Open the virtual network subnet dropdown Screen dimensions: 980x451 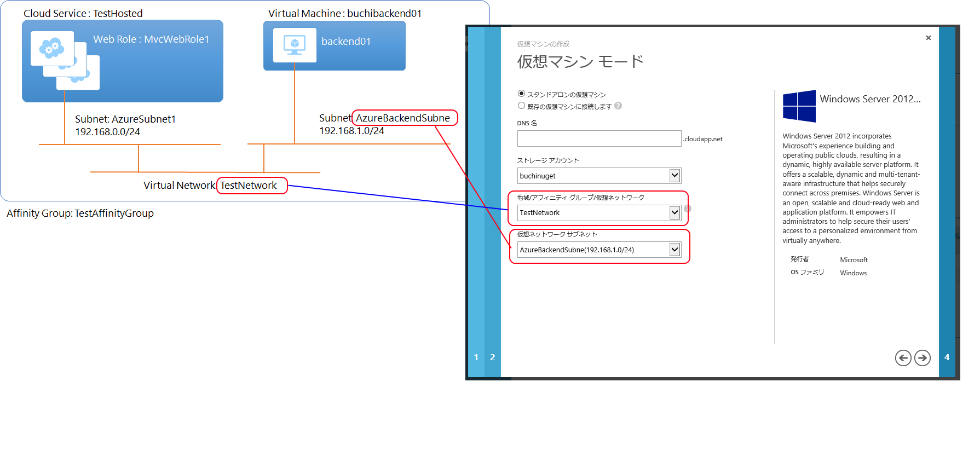tap(599, 250)
